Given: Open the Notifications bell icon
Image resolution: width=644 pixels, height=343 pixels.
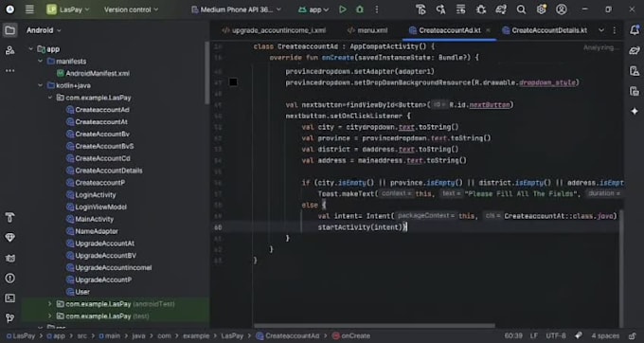Looking at the screenshot, I should (635, 30).
